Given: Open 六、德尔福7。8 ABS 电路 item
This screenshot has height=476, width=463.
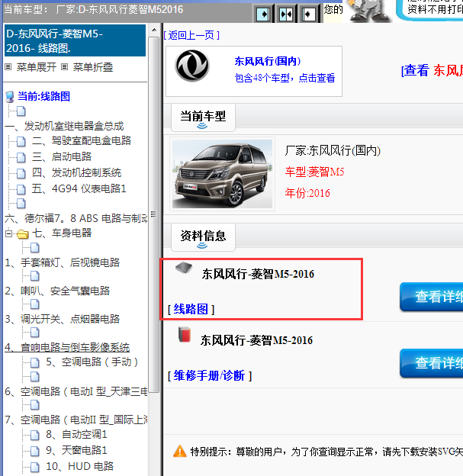Looking at the screenshot, I should point(76,218).
